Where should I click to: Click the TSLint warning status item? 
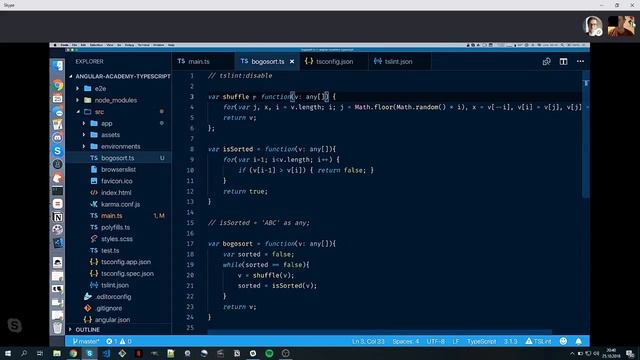(x=538, y=341)
